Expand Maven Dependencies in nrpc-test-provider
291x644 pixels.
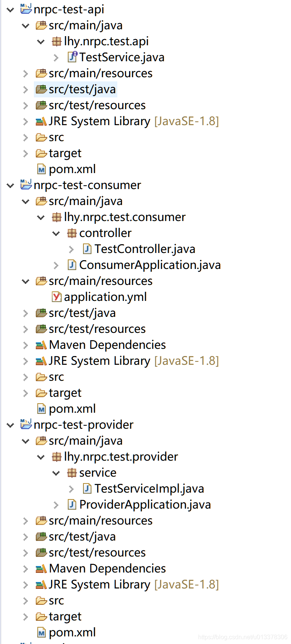[x=26, y=569]
